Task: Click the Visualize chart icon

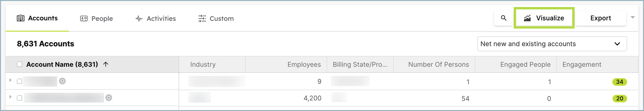Action: (x=527, y=18)
